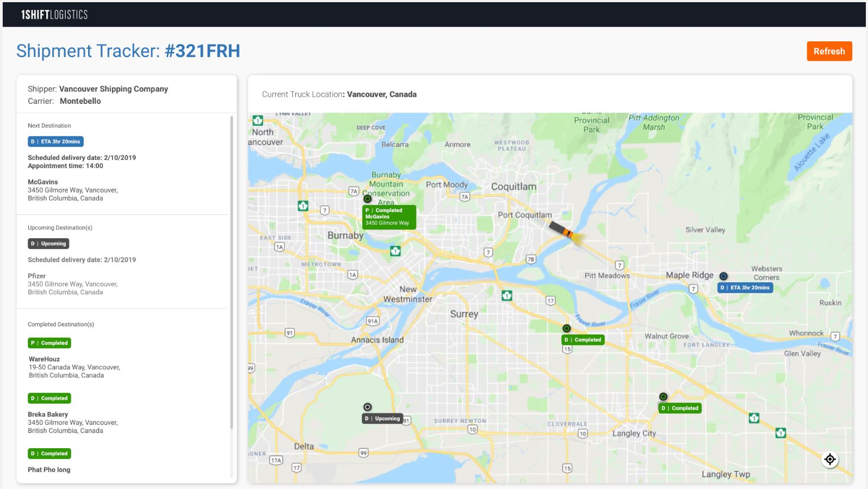
Task: Click the Langley completed delivery marker pin
Action: 663,397
